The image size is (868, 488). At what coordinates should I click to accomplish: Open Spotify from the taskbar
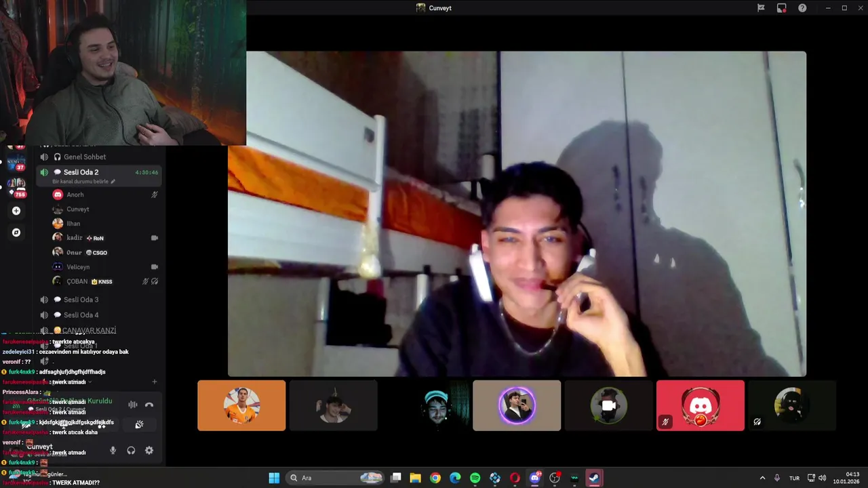475,478
